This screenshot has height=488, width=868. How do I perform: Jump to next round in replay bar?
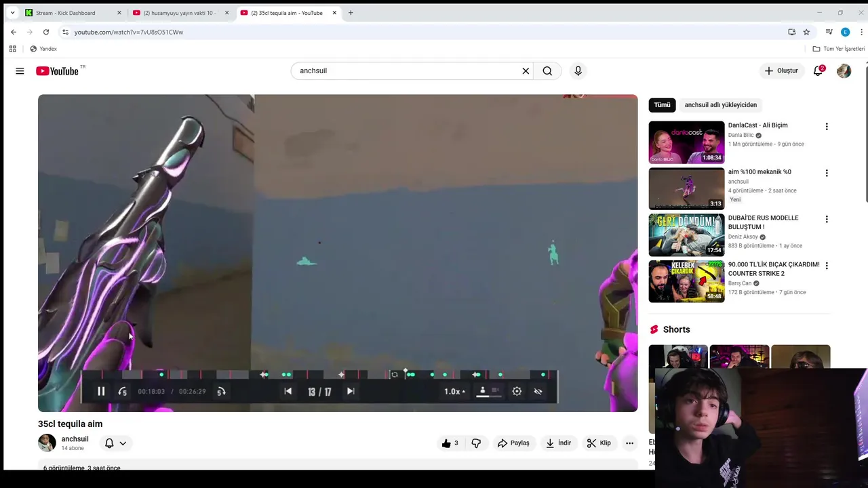point(351,391)
